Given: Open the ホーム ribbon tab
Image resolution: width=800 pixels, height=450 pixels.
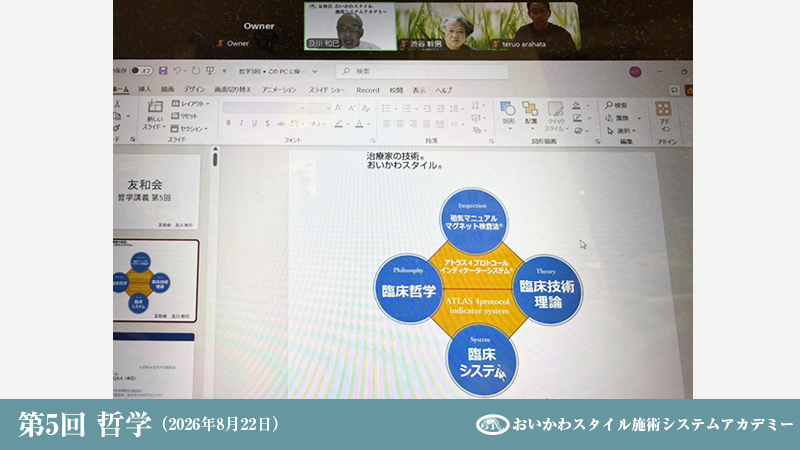Looking at the screenshot, I should [x=121, y=89].
